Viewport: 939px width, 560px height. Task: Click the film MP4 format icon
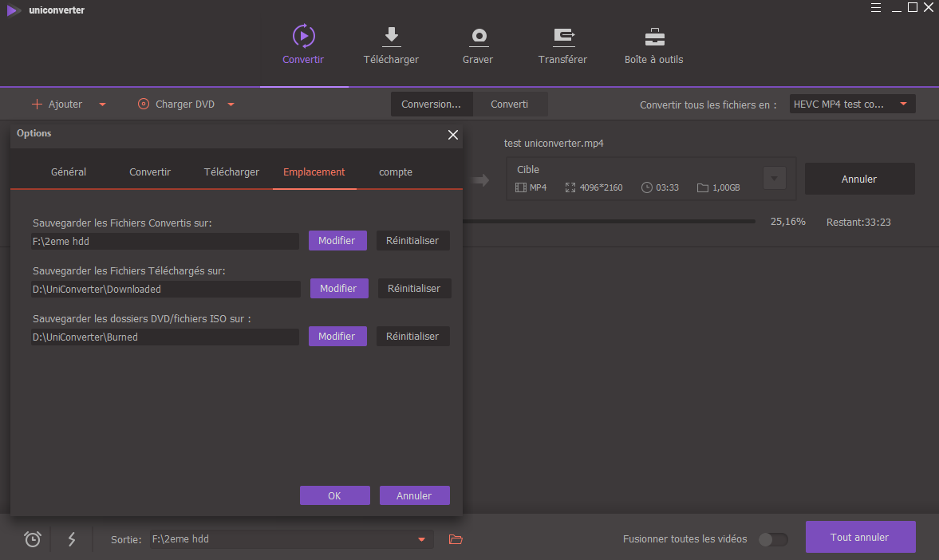pyautogui.click(x=521, y=187)
